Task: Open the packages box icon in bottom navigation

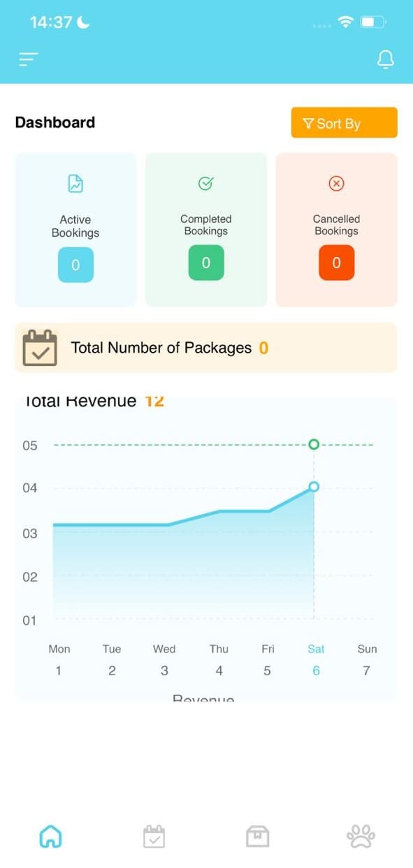Action: click(x=258, y=835)
